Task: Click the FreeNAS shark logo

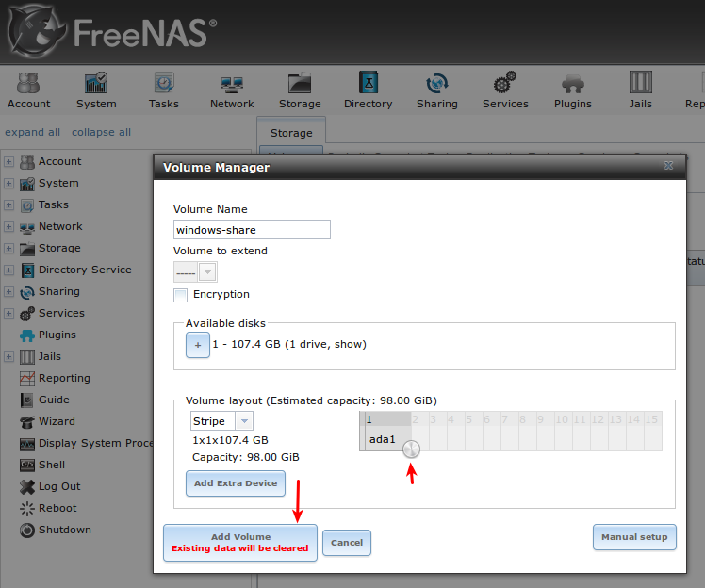Action: (36, 31)
